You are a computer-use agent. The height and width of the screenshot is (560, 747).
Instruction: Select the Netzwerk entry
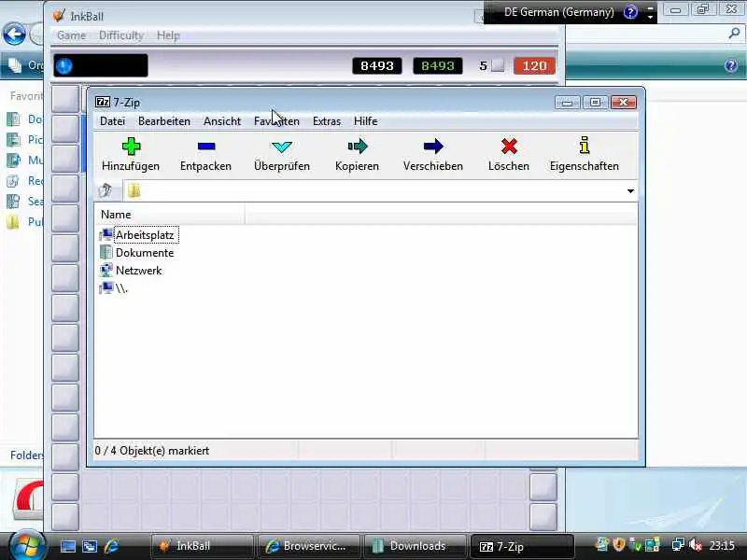point(138,271)
